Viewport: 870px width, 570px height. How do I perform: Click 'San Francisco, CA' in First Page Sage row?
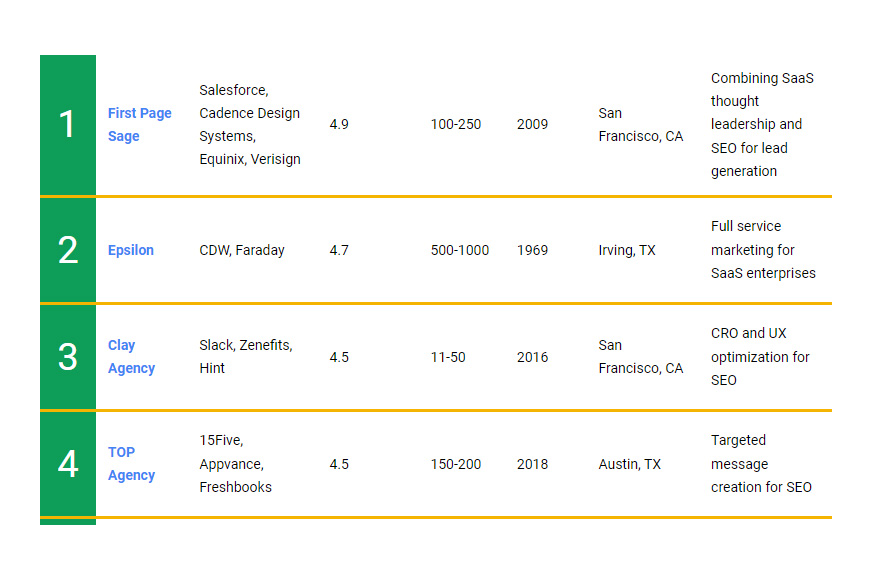[x=641, y=124]
